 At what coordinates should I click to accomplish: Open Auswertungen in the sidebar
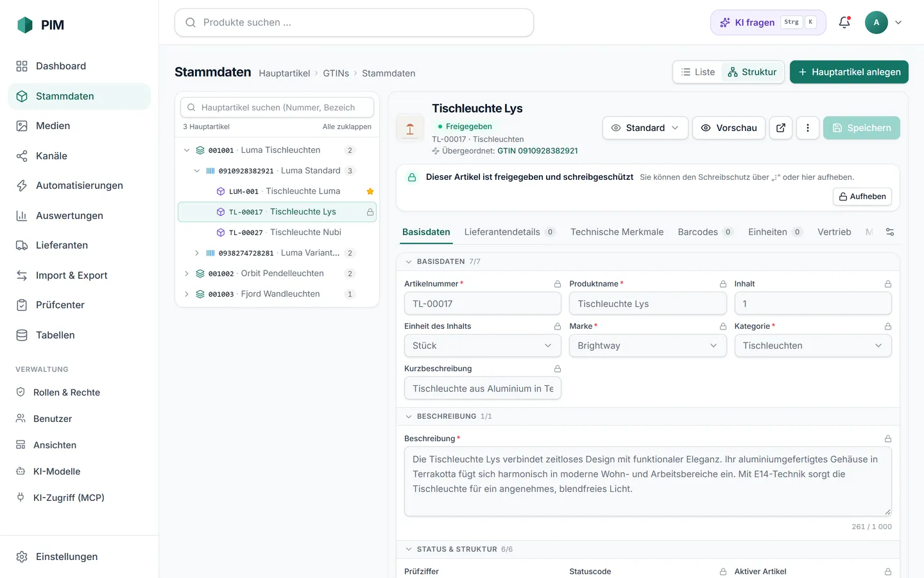[79, 216]
